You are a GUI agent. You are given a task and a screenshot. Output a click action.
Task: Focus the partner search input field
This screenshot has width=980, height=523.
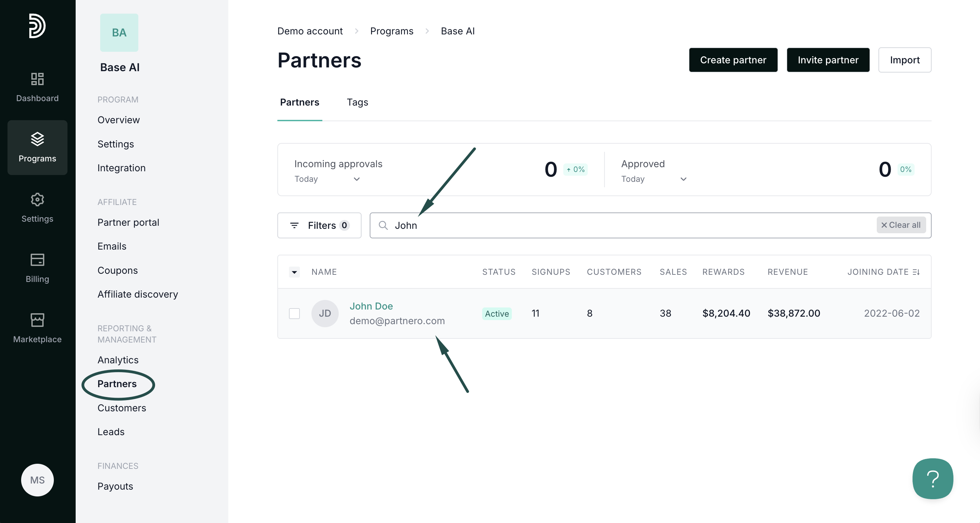pos(609,225)
